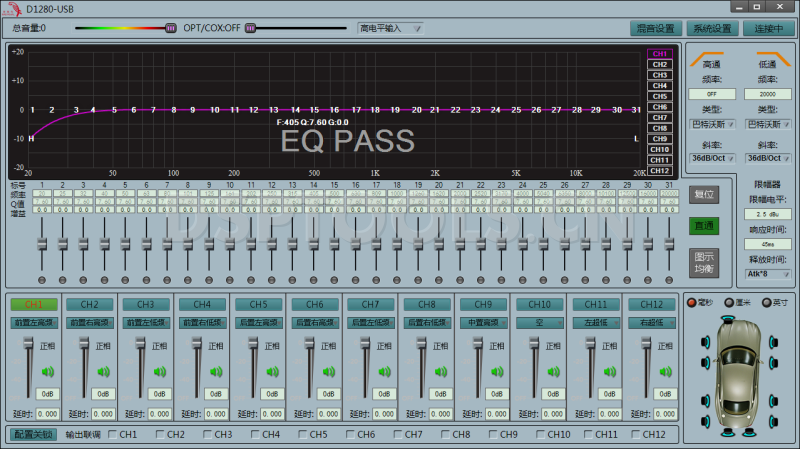
Task: Click the 复位 reset button
Action: pyautogui.click(x=703, y=194)
